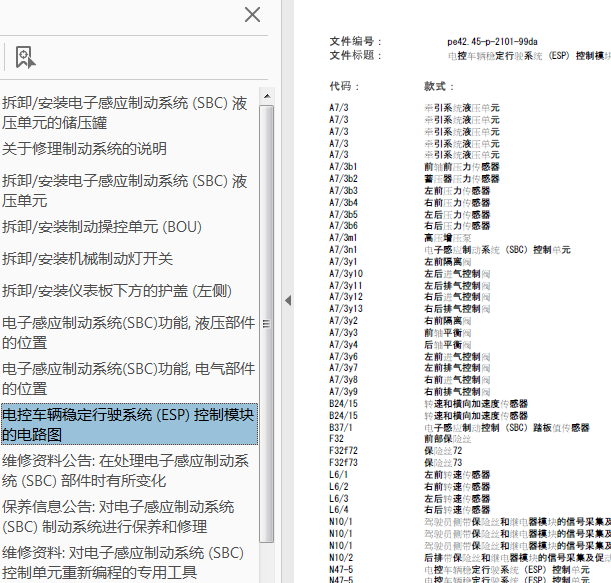Image resolution: width=611 pixels, height=583 pixels.
Task: Click description 高压增压泵
Action: [447, 238]
